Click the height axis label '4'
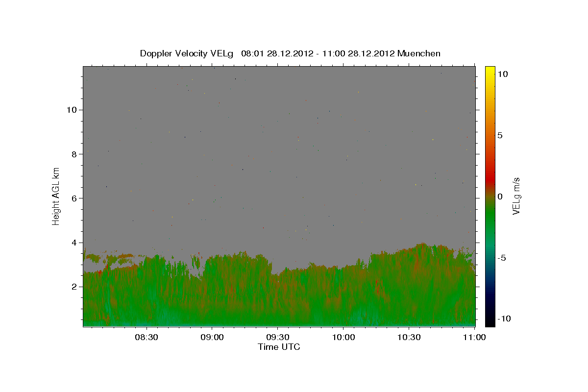588x392 pixels. tap(74, 243)
